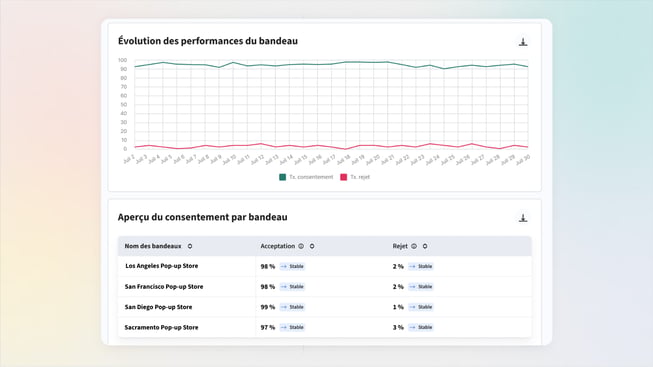Image resolution: width=653 pixels, height=367 pixels.
Task: Click San Francisco rejection Stable badge
Action: 421,287
